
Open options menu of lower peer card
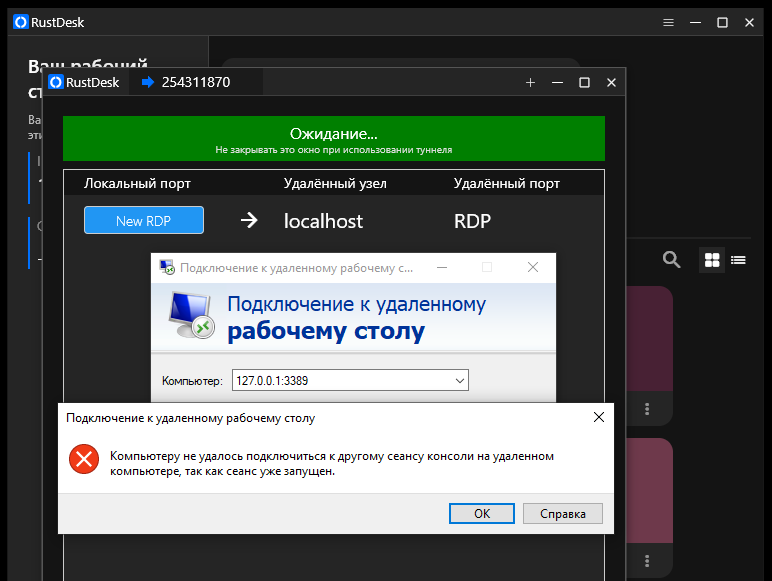[647, 561]
